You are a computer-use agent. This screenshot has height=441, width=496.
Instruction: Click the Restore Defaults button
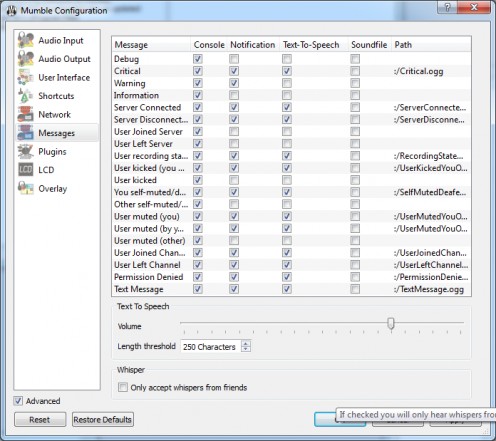click(103, 419)
